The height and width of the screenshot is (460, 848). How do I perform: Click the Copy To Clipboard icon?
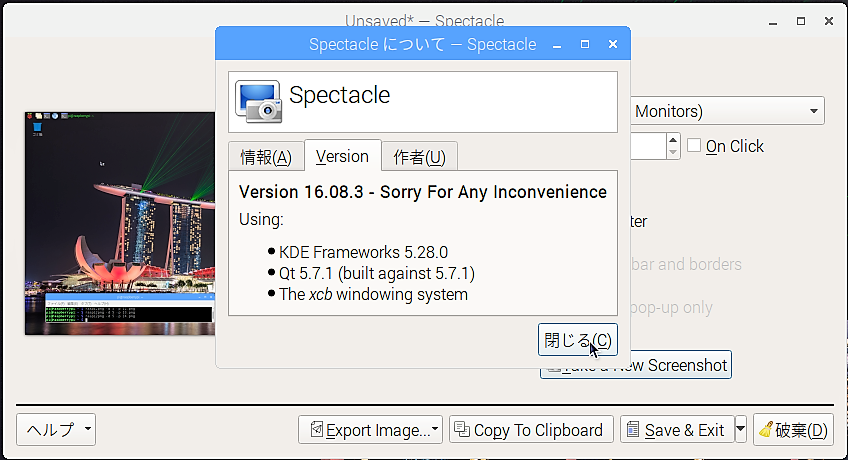coord(462,429)
